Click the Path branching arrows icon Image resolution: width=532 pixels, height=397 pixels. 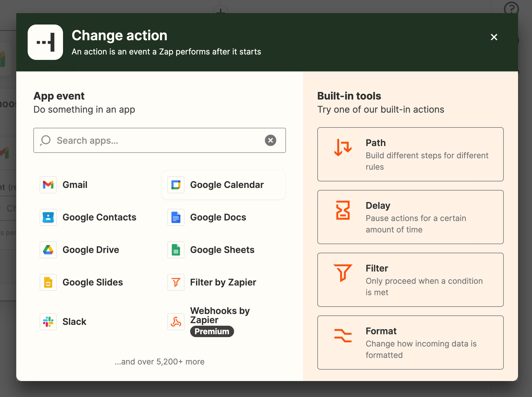[343, 147]
